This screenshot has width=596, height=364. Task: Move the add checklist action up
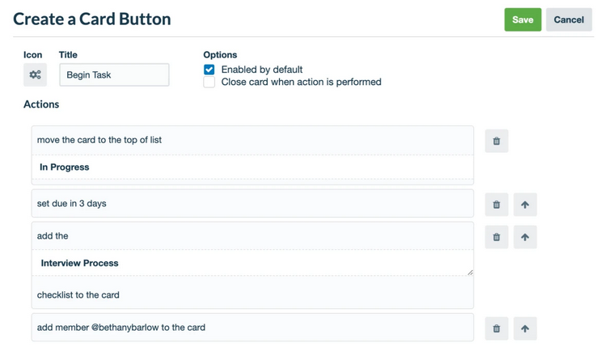click(x=525, y=237)
